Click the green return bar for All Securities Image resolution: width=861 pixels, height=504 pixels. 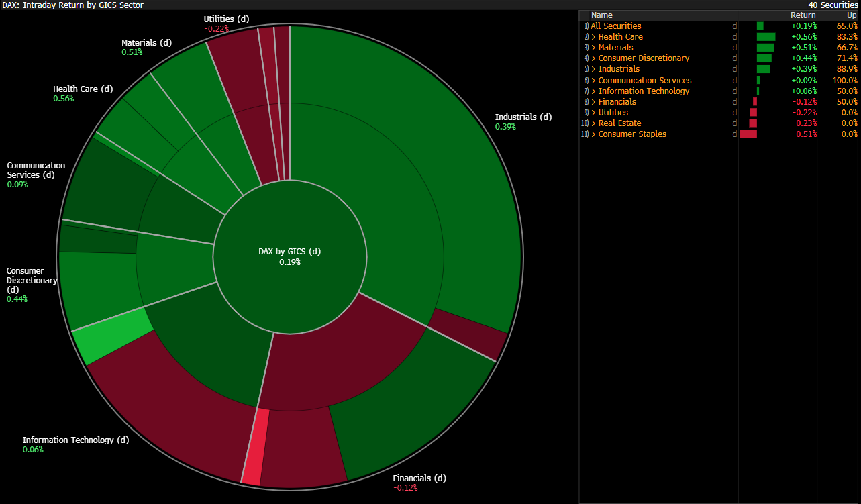[x=760, y=26]
